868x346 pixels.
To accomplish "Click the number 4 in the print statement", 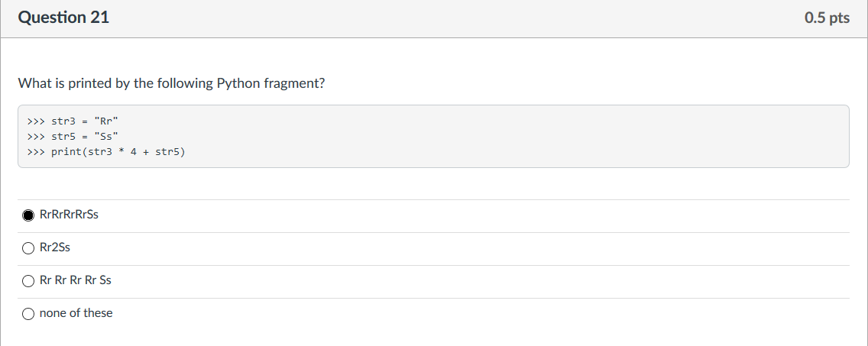I will pos(134,151).
